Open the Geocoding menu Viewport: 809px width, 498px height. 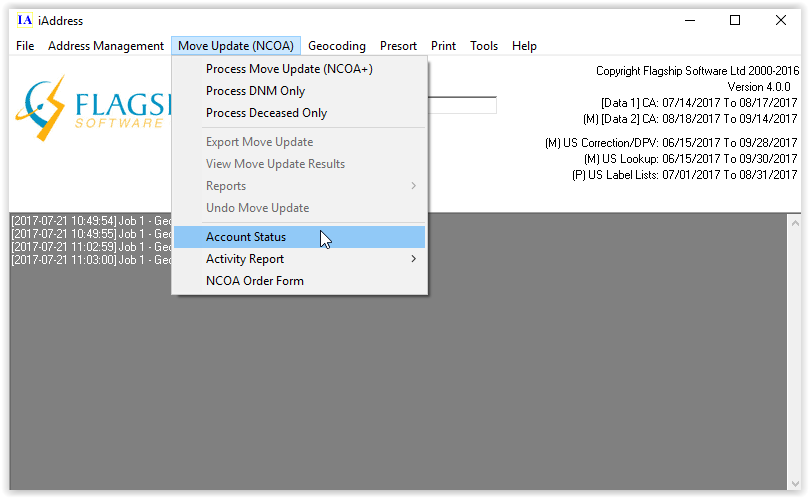pos(337,46)
